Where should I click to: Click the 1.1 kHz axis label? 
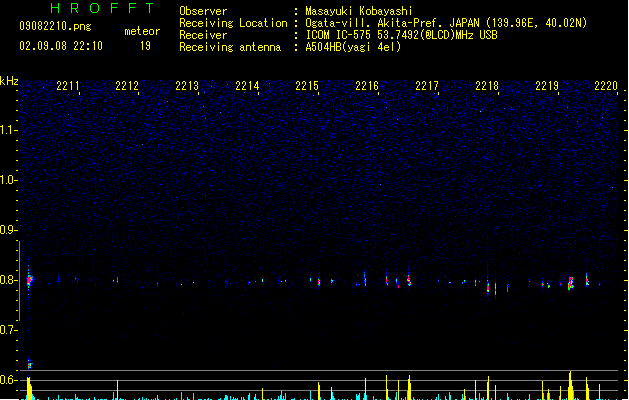[x=8, y=130]
